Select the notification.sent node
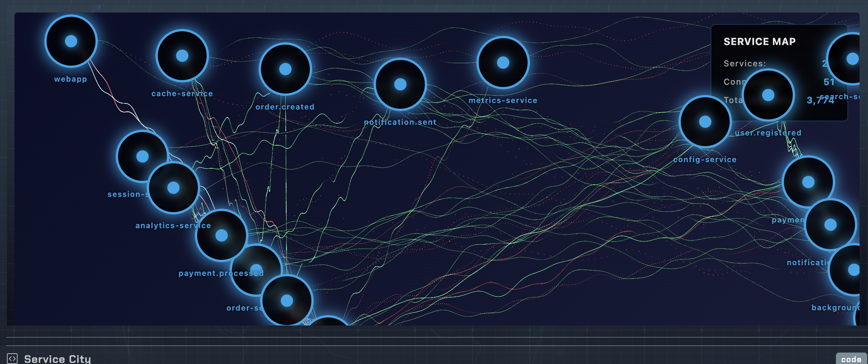This screenshot has height=364, width=868. pyautogui.click(x=400, y=84)
